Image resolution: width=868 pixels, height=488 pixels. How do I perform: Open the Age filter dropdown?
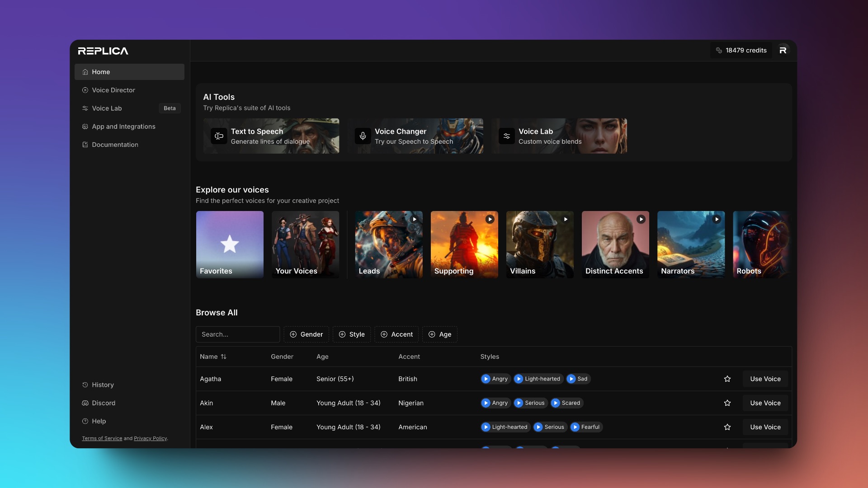(440, 334)
